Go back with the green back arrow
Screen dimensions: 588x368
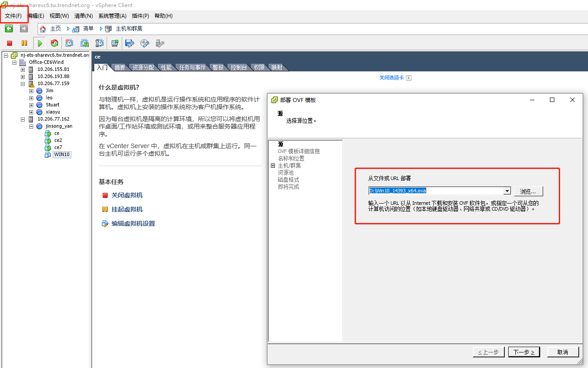9,28
